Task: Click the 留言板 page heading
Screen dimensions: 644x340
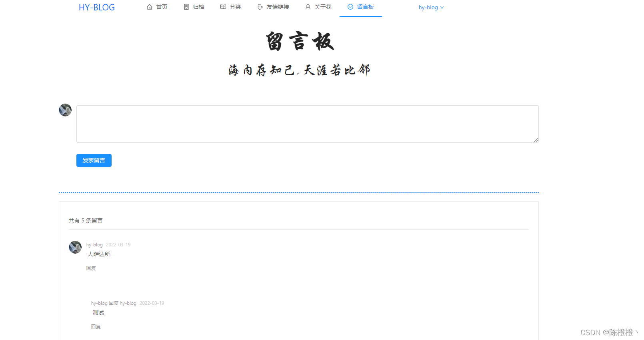Action: coord(300,41)
